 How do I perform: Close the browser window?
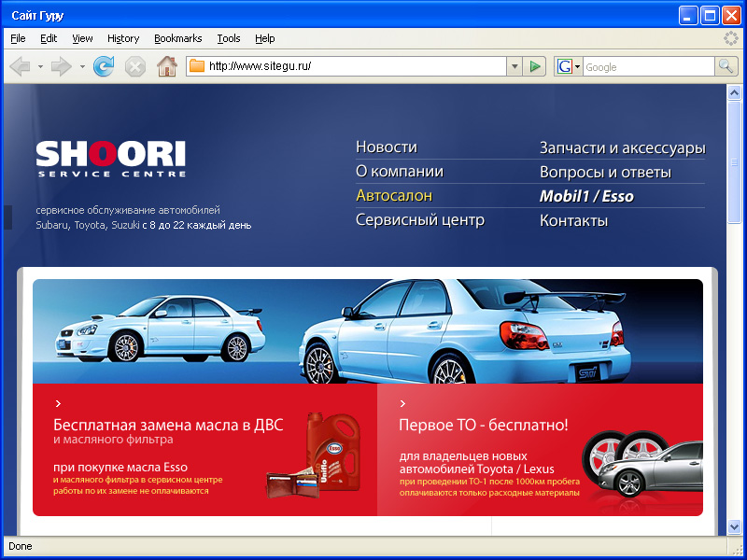731,16
